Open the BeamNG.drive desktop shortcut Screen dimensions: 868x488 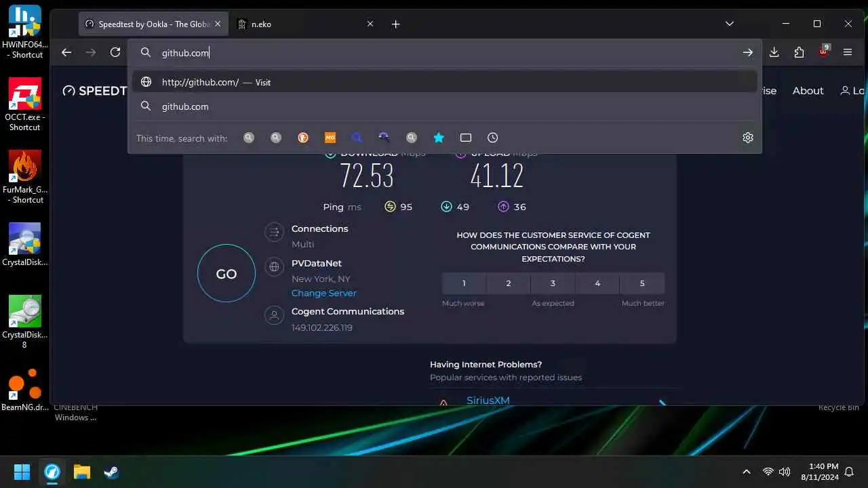[x=25, y=390]
